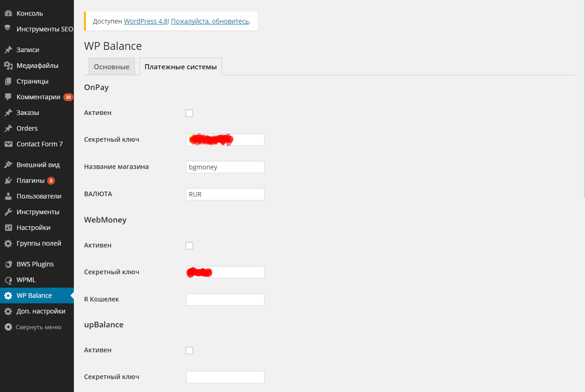
Task: Click the Группы полей gear icon
Action: click(8, 243)
